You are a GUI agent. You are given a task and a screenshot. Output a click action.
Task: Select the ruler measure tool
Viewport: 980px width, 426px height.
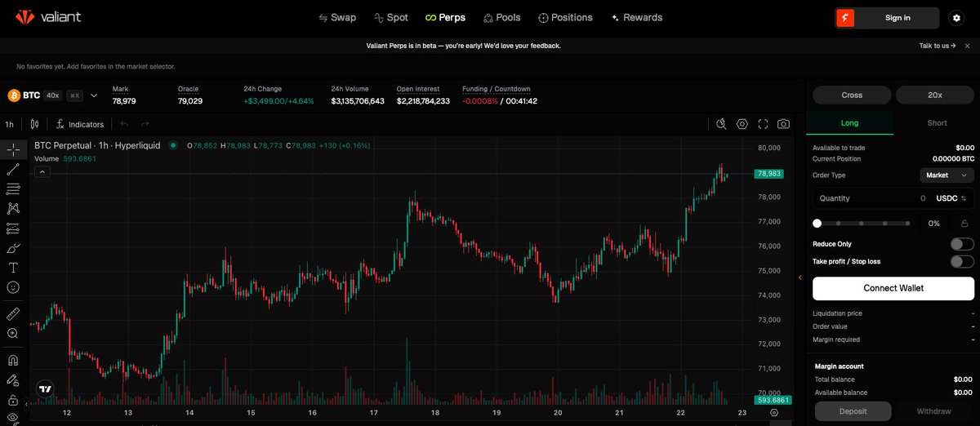(13, 313)
